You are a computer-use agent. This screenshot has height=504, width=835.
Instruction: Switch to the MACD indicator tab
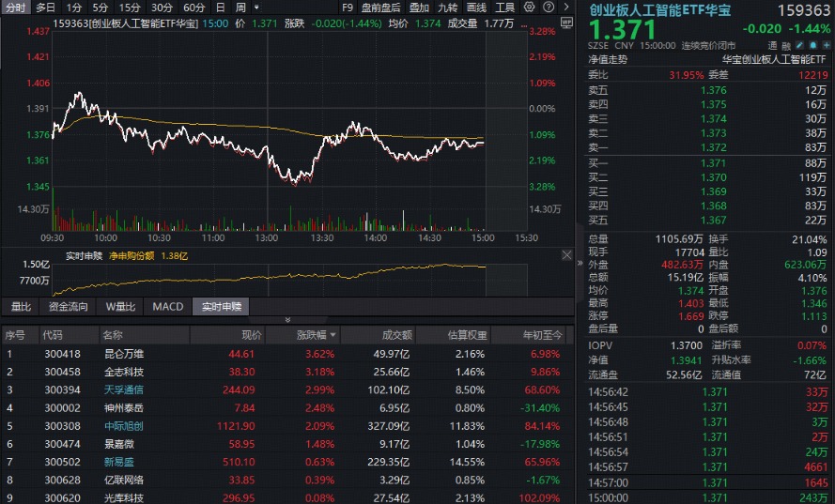coord(168,307)
